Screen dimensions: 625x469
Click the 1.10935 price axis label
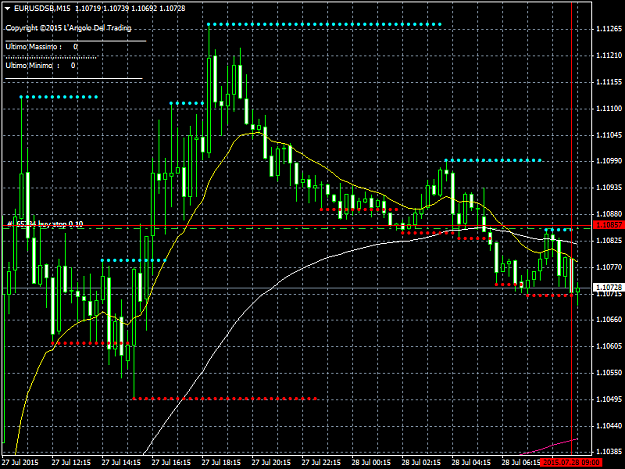point(609,187)
